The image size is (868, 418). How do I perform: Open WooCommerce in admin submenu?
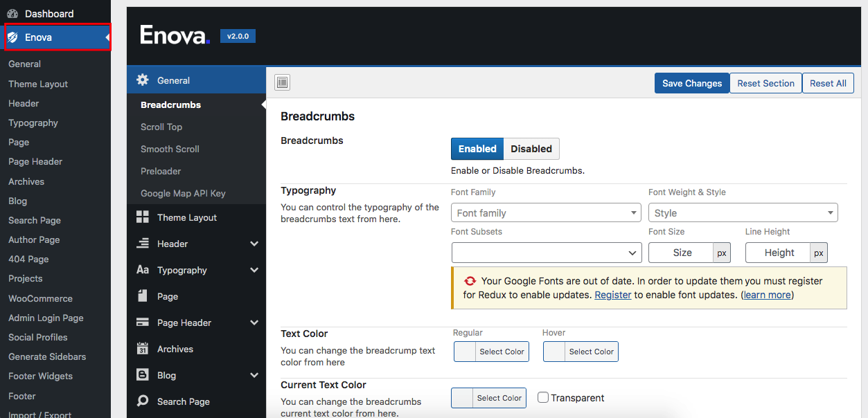click(40, 298)
